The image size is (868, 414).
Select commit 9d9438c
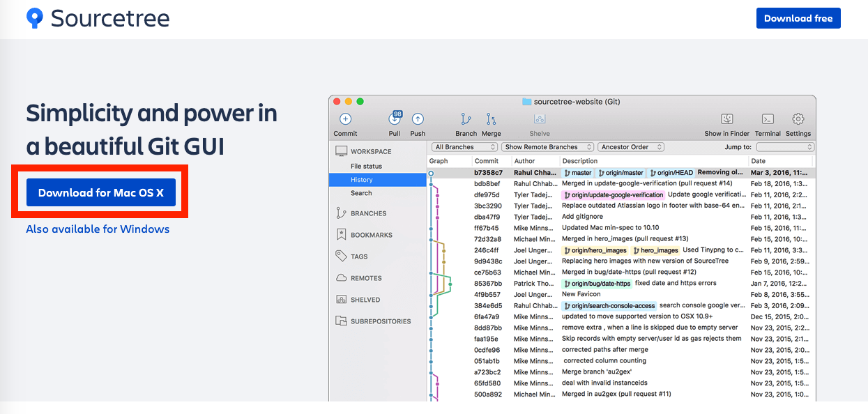coord(621,261)
